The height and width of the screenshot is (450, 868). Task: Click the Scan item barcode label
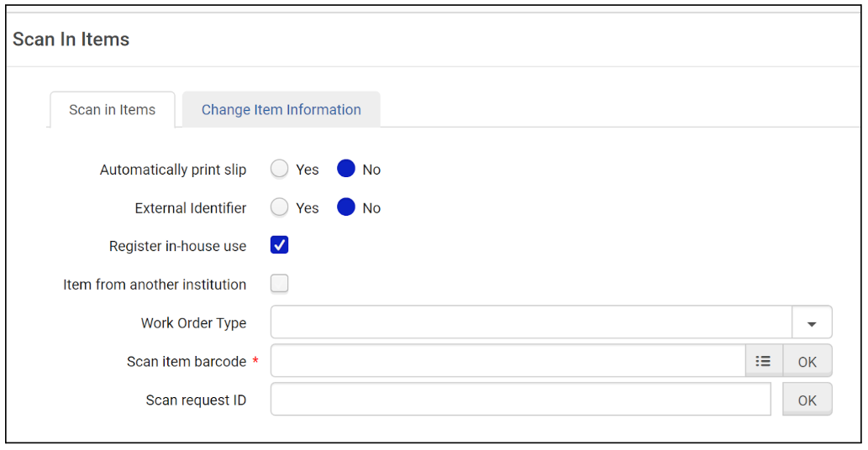(187, 362)
